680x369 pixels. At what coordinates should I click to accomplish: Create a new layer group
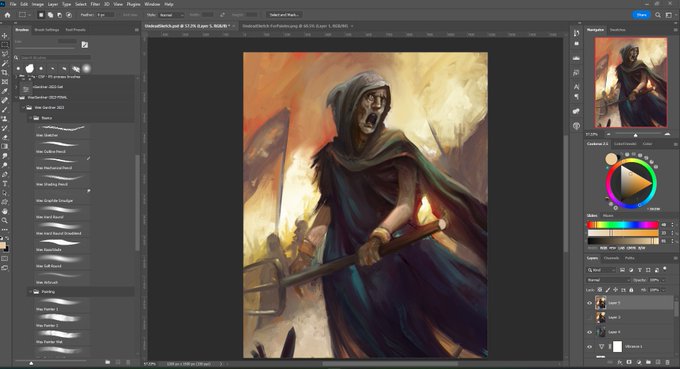pyautogui.click(x=648, y=362)
